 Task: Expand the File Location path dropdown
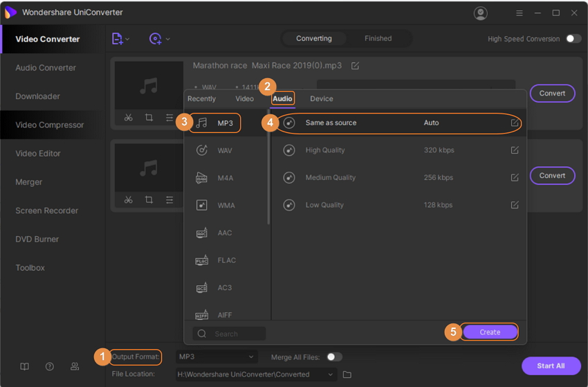tap(331, 375)
